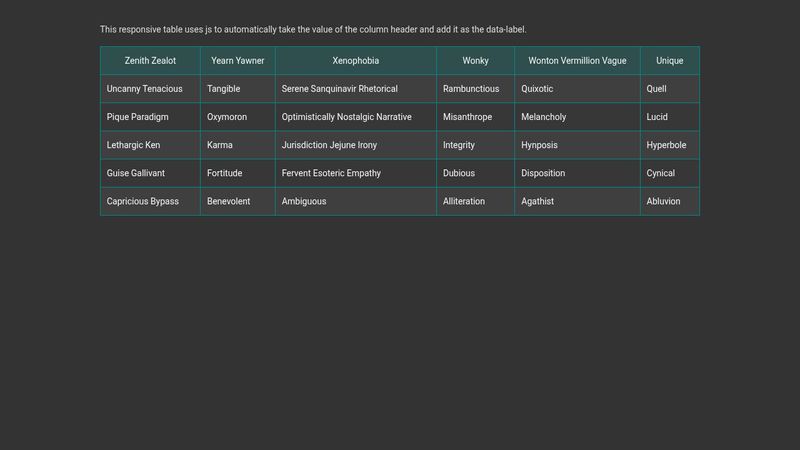Viewport: 800px width, 450px height.
Task: Click the Wonky column header
Action: [476, 61]
